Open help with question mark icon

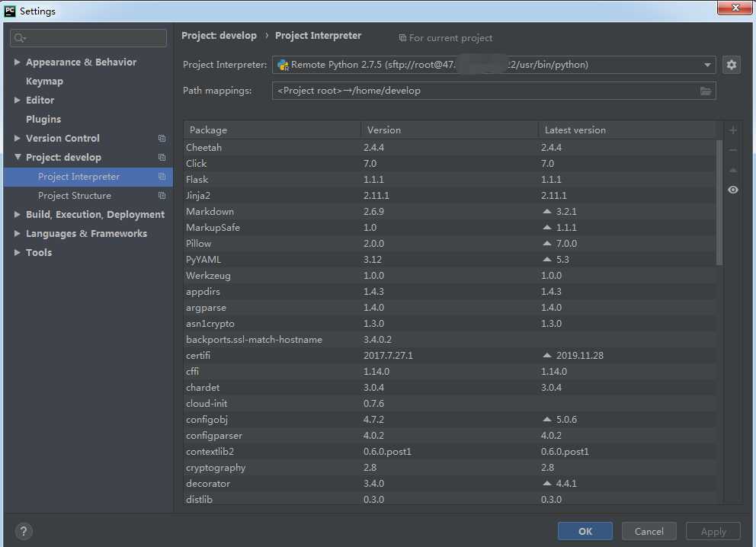coord(24,531)
